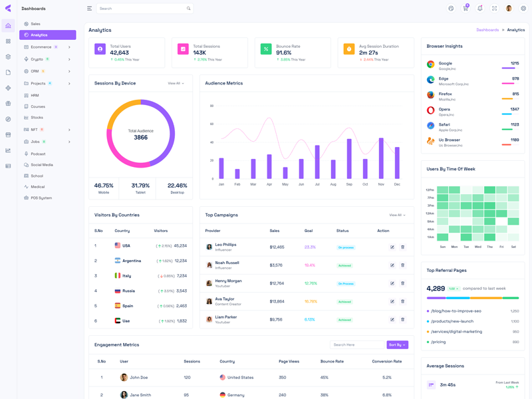Toggle the hamburger sidebar menu
The height and width of the screenshot is (399, 532).
(89, 9)
